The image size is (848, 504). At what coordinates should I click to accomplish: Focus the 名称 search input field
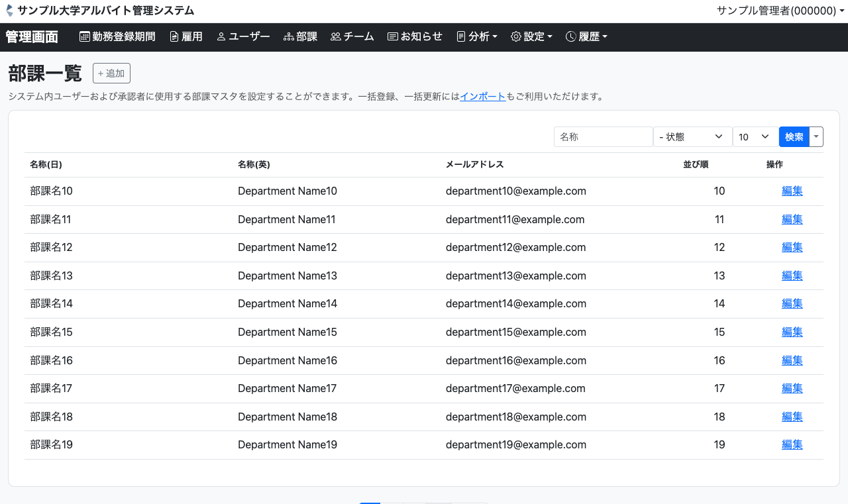point(603,137)
